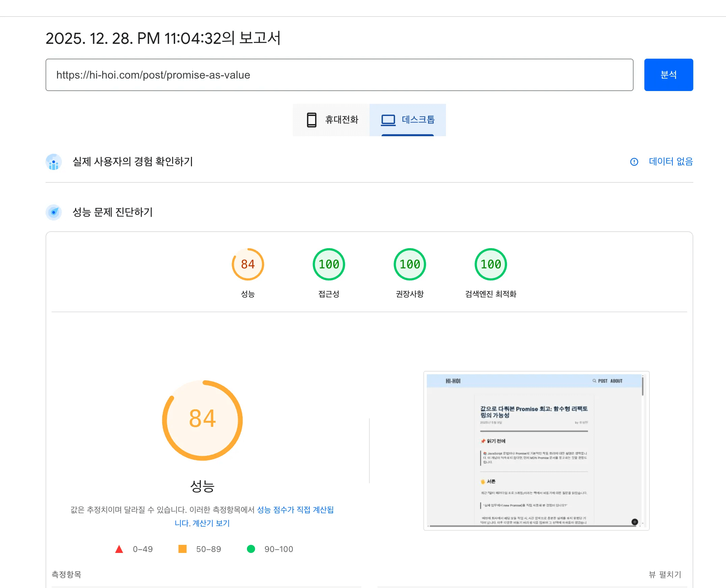Click the real user experience icon
The height and width of the screenshot is (588, 726).
(54, 162)
